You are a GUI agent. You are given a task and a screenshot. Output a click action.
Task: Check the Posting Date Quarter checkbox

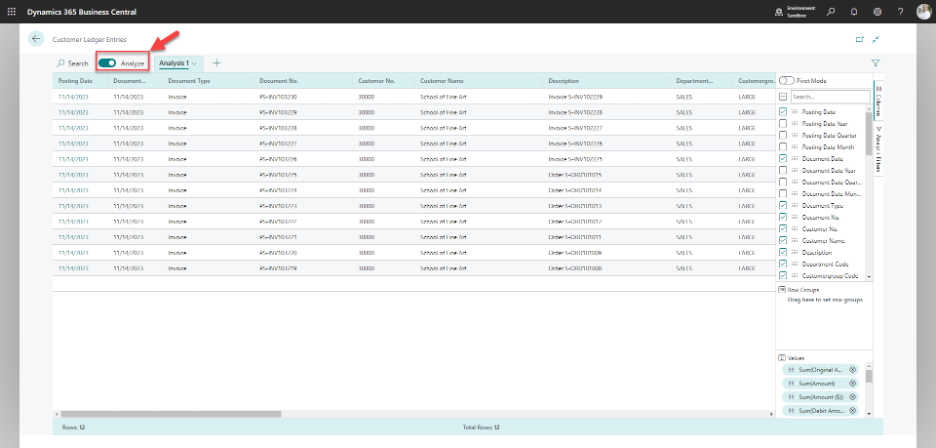coord(783,135)
